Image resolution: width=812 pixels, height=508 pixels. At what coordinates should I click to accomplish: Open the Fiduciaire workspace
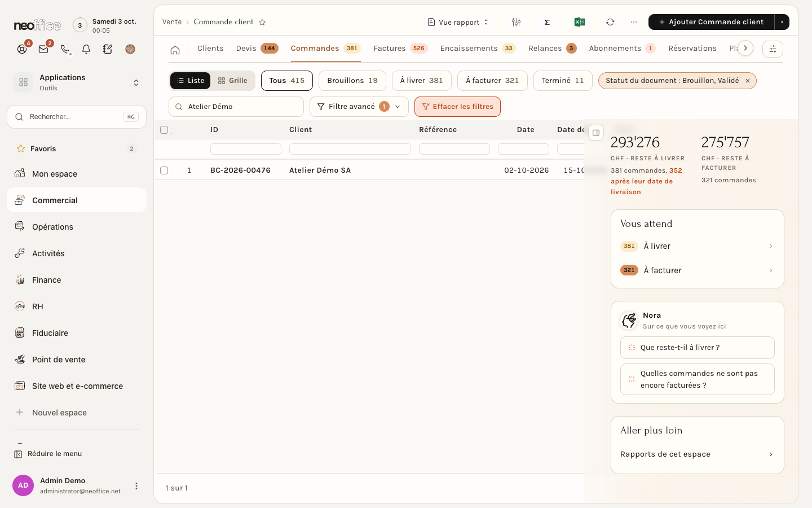[x=77, y=333]
